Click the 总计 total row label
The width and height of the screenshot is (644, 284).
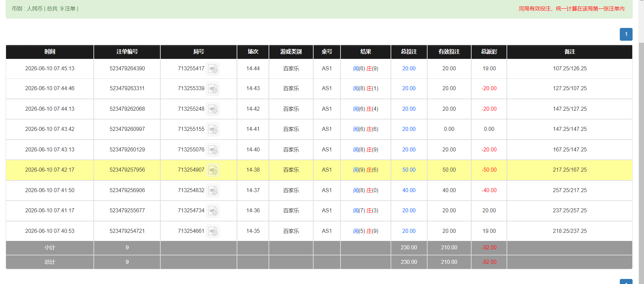pos(50,262)
